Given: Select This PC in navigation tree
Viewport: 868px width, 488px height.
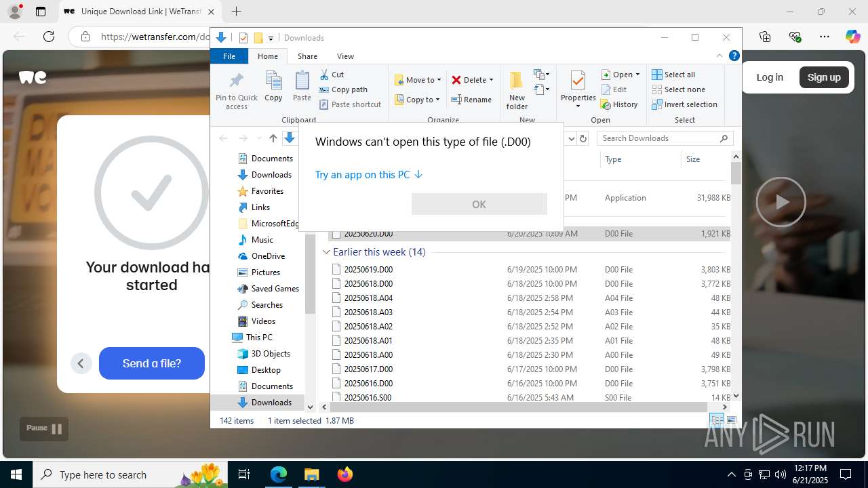Looking at the screenshot, I should click(258, 338).
